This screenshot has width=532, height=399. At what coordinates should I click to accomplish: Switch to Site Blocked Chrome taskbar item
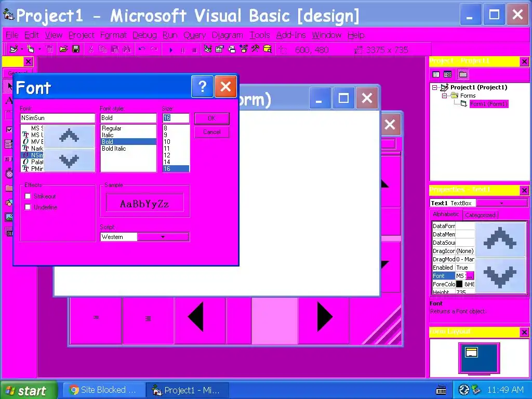click(103, 390)
